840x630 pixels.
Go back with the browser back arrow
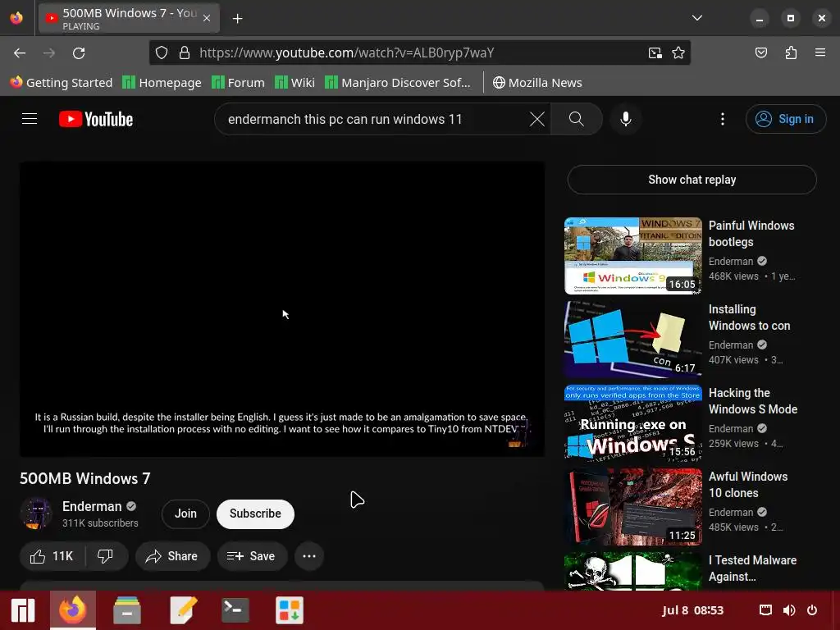tap(20, 52)
